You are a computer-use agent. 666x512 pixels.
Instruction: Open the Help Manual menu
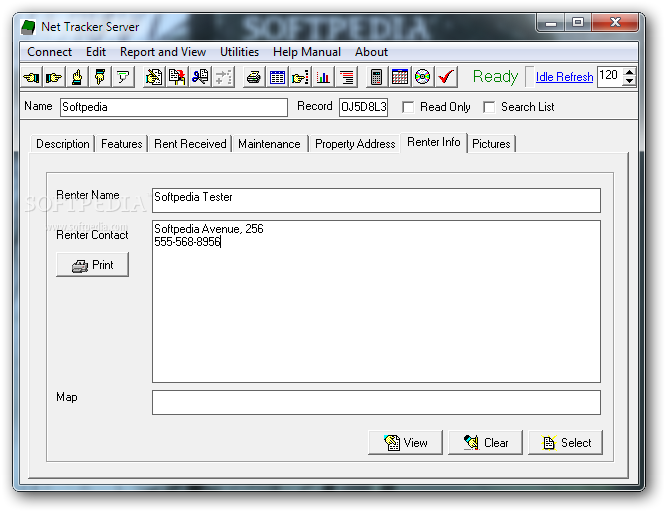[x=307, y=52]
